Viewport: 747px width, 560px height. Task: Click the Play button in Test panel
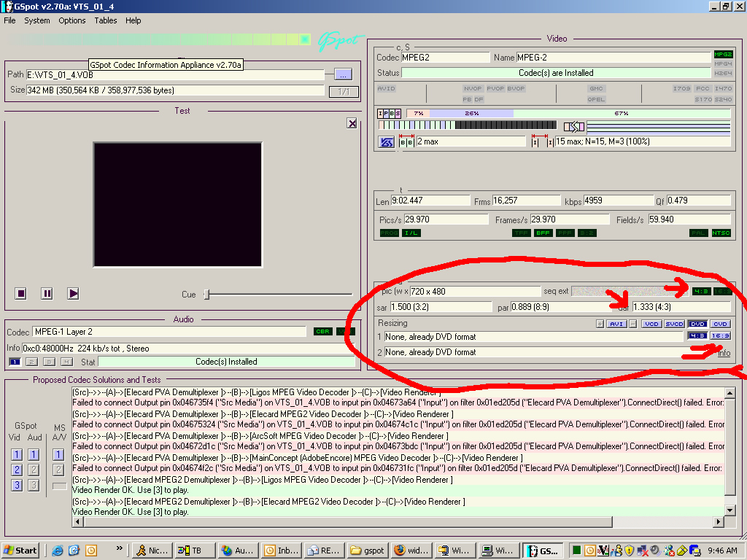click(x=73, y=293)
